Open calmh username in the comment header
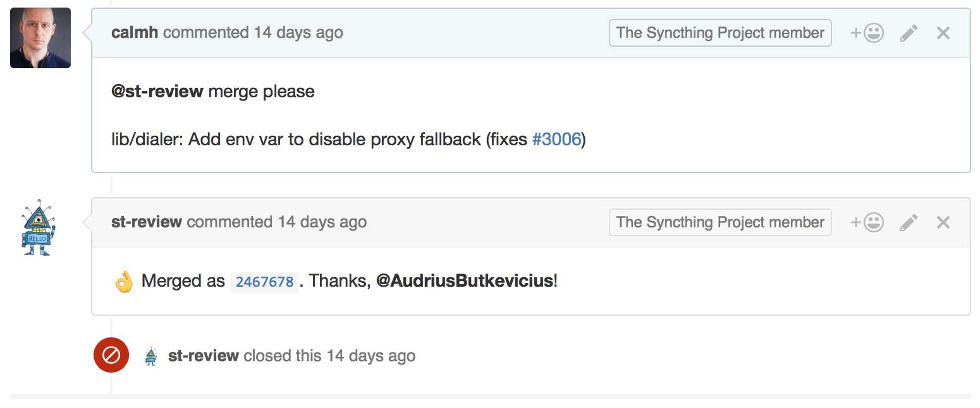 pos(135,32)
